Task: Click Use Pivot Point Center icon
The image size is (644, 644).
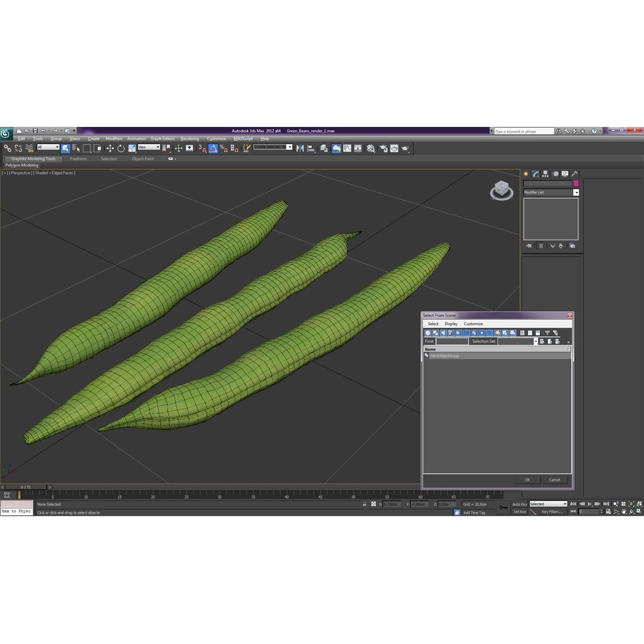Action: pos(166,148)
